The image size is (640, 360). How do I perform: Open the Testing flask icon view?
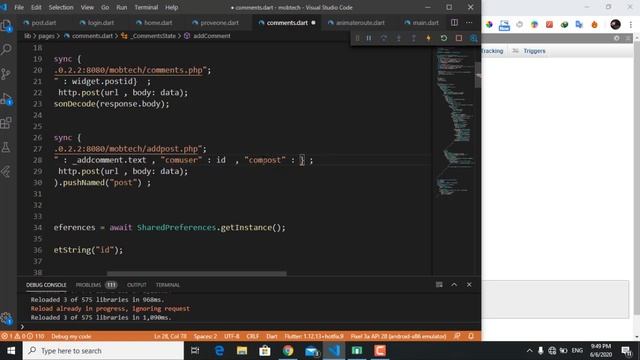[7, 147]
